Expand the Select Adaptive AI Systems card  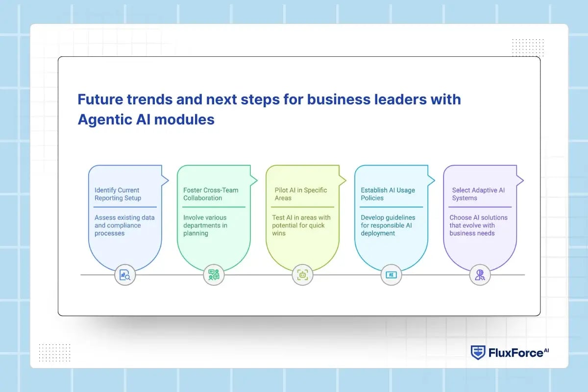[x=479, y=216]
